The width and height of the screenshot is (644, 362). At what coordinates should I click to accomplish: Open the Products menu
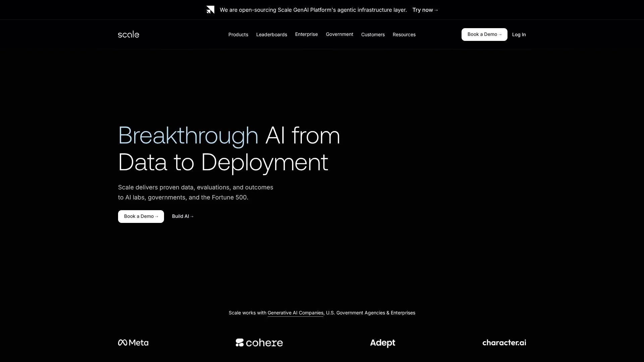point(238,35)
